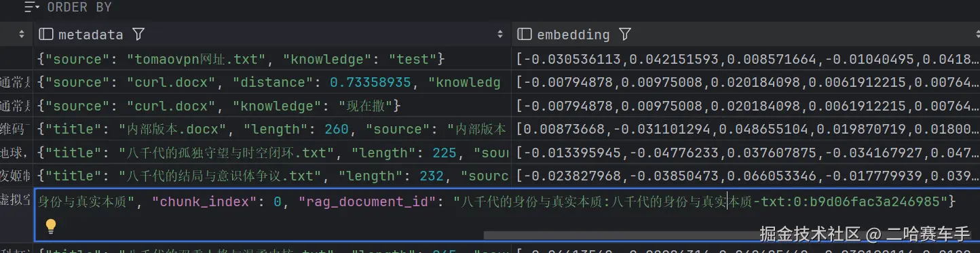Image resolution: width=980 pixels, height=253 pixels.
Task: Select embedding cell starting -0.023827968
Action: [x=746, y=176]
